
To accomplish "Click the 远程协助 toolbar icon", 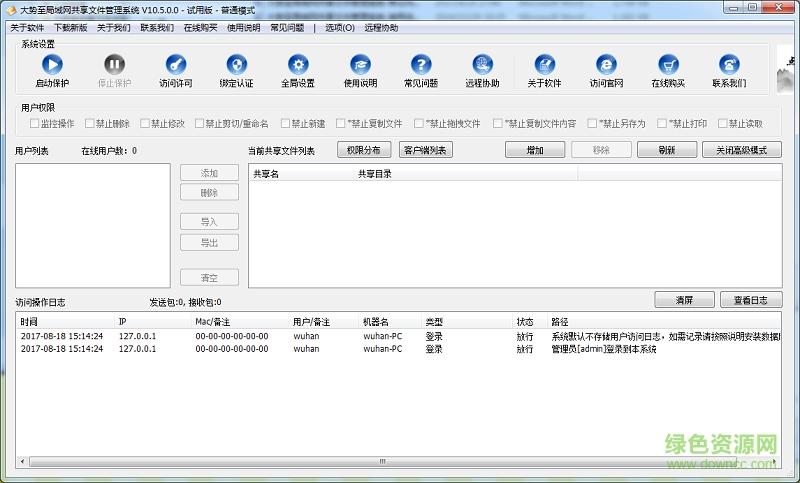I will [482, 65].
